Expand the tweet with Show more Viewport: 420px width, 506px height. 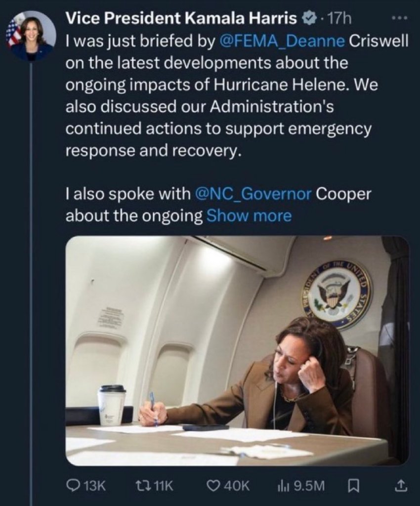pyautogui.click(x=249, y=216)
